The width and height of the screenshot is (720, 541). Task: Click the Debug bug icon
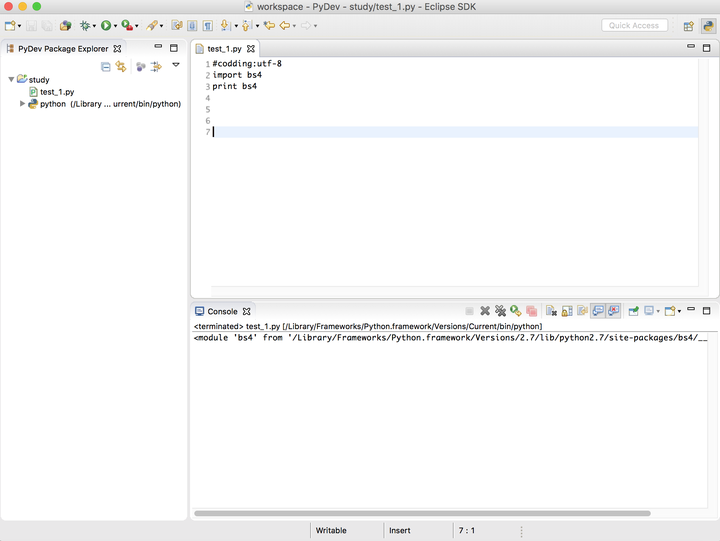(85, 26)
